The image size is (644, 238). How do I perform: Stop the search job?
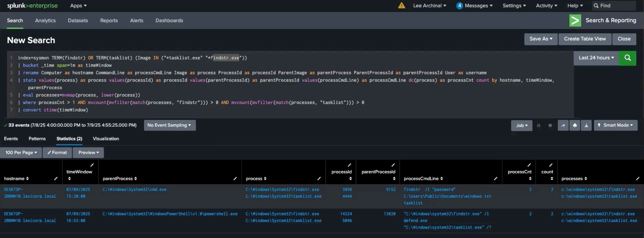pyautogui.click(x=550, y=125)
